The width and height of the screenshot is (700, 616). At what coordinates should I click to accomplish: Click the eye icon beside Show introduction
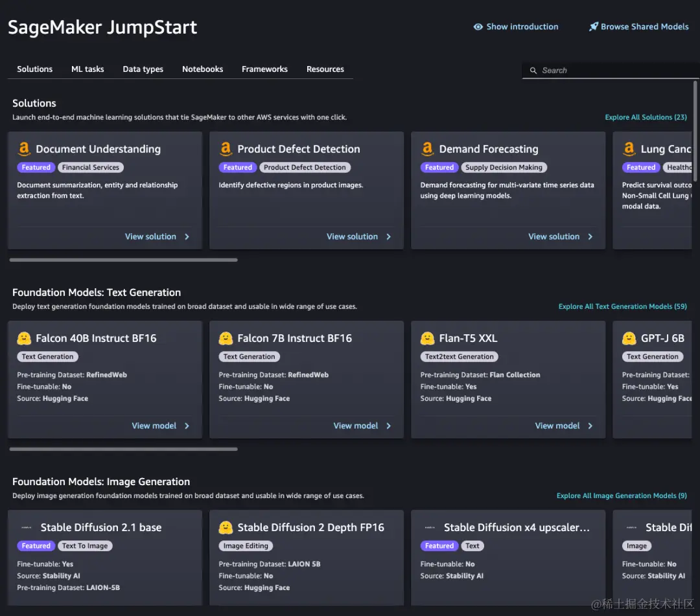click(x=478, y=27)
